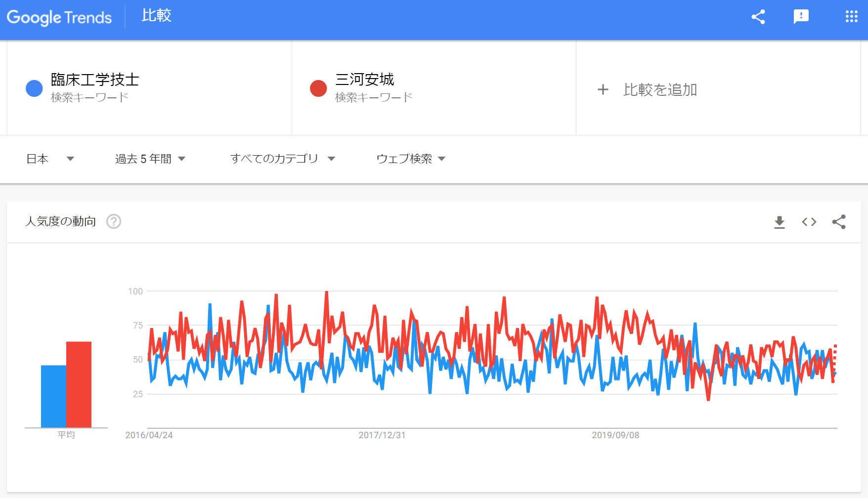Select the 臨床工学技士 search term
Image resolution: width=868 pixels, height=498 pixels.
(x=95, y=80)
